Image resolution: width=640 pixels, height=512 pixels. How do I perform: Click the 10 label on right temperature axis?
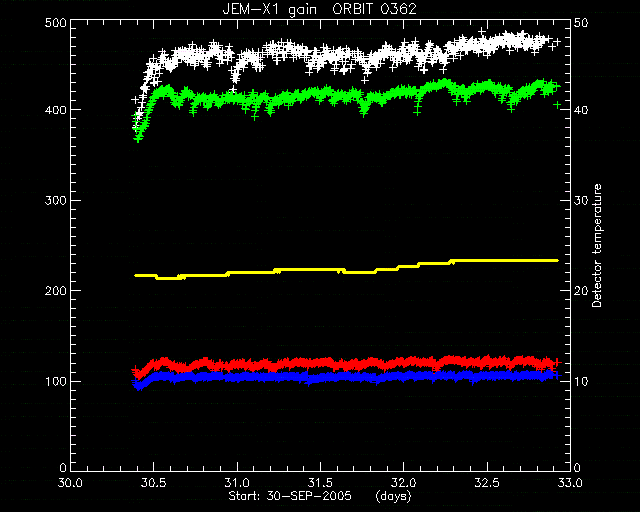click(x=581, y=381)
